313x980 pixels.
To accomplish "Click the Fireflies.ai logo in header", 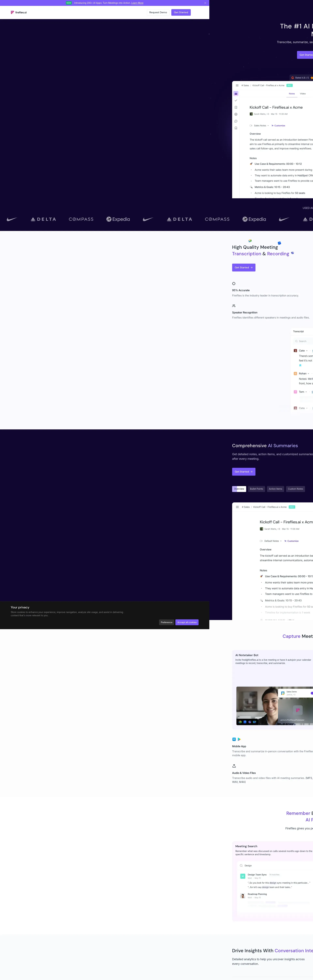I will click(19, 13).
